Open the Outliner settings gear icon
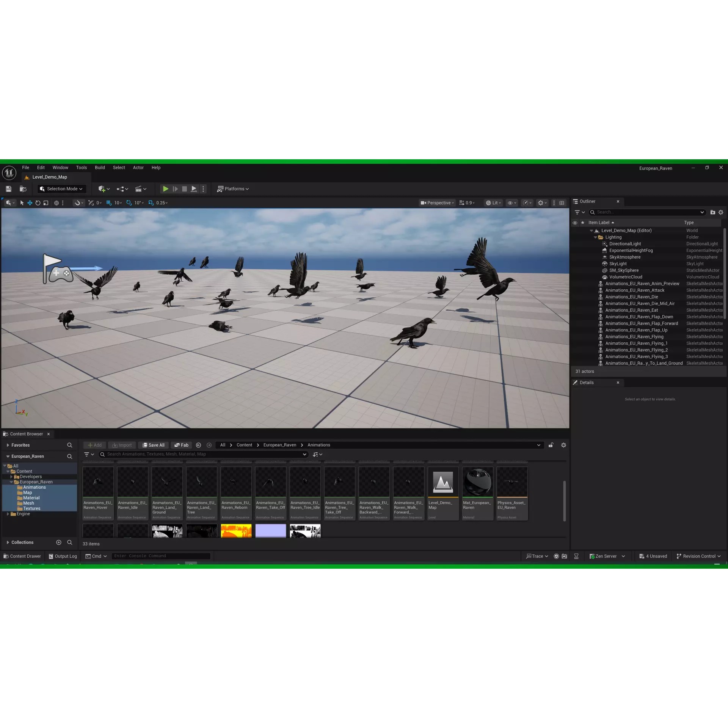The height and width of the screenshot is (728, 728). point(720,212)
